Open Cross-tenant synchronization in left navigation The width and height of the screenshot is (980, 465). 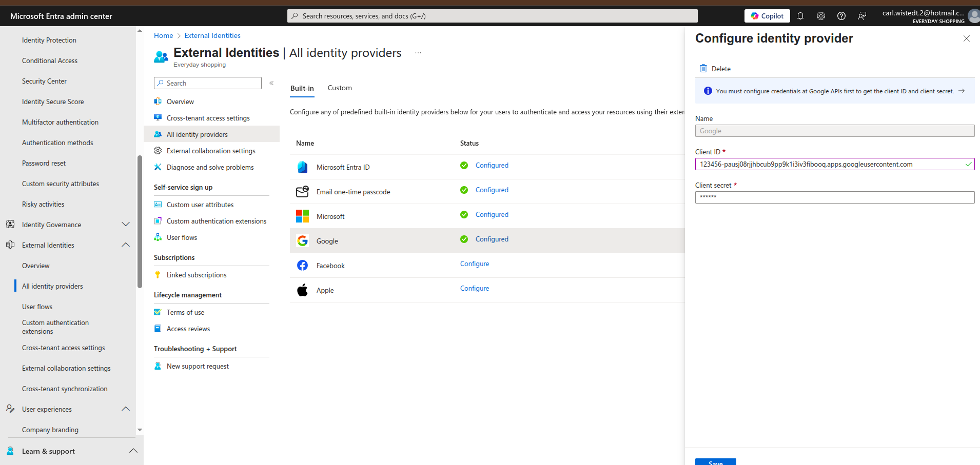[x=65, y=389]
